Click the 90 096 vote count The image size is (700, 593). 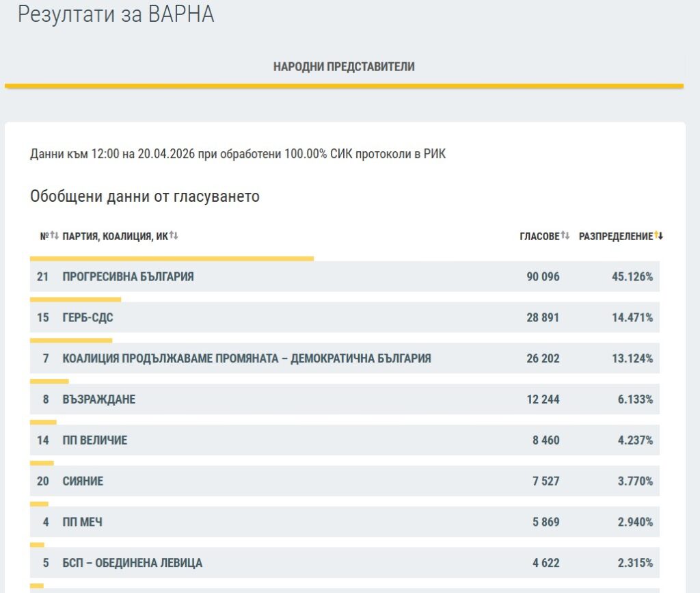pos(543,277)
